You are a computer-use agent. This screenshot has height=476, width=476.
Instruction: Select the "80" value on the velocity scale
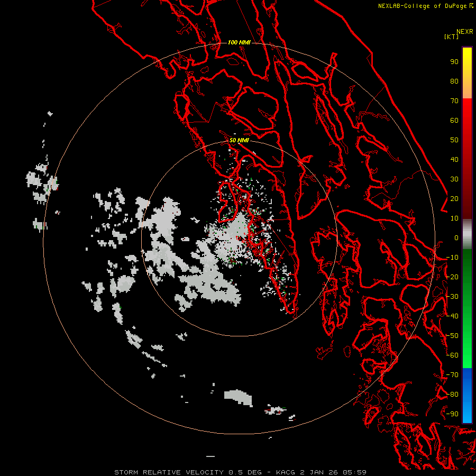(x=454, y=81)
